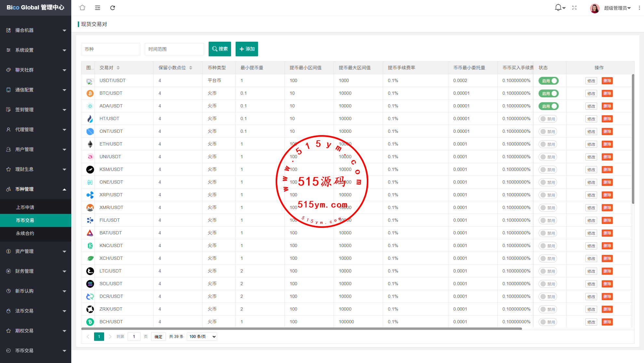This screenshot has width=644, height=363.
Task: Click the three-dot more options icon
Action: click(x=639, y=7)
